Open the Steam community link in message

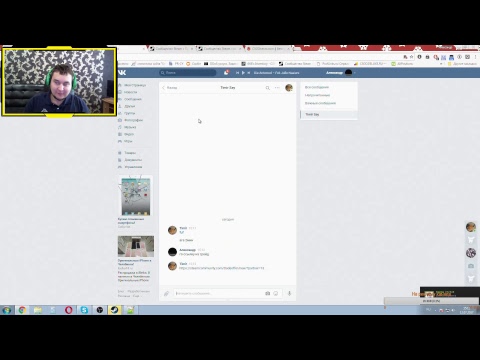222,268
